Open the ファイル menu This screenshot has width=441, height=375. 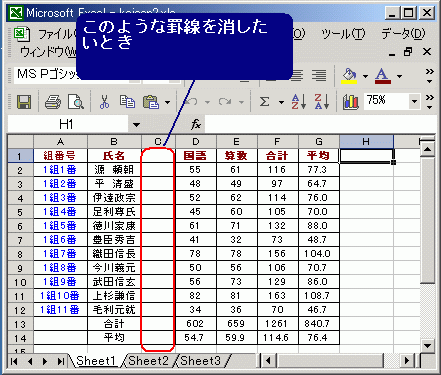click(x=57, y=34)
